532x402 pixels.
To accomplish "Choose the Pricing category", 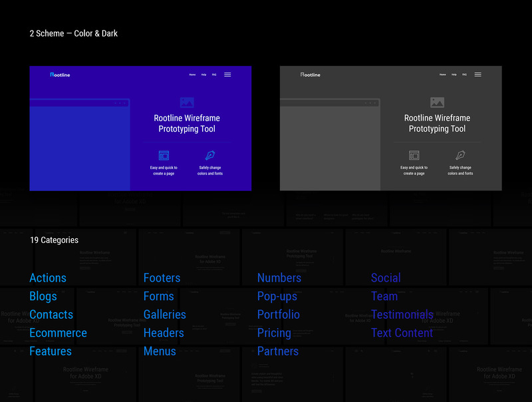I will click(x=274, y=333).
